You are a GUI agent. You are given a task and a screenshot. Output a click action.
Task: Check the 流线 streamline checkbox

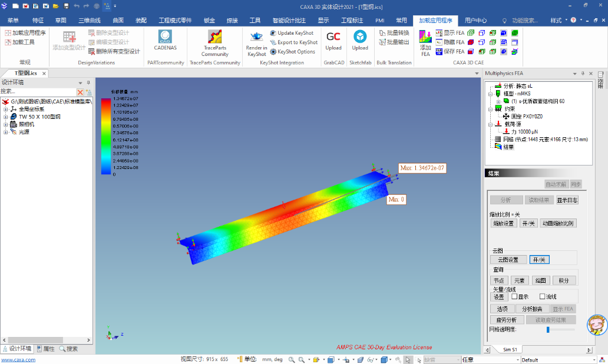[x=542, y=296]
